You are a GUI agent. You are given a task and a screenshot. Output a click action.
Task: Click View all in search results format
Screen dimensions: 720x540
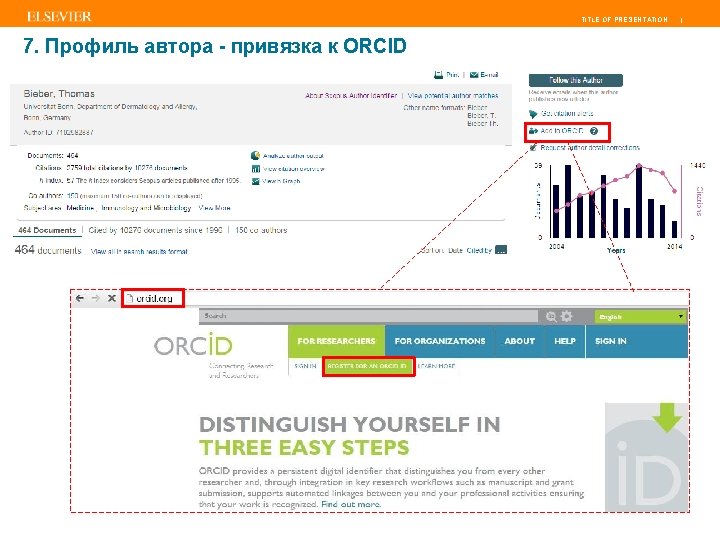139,251
